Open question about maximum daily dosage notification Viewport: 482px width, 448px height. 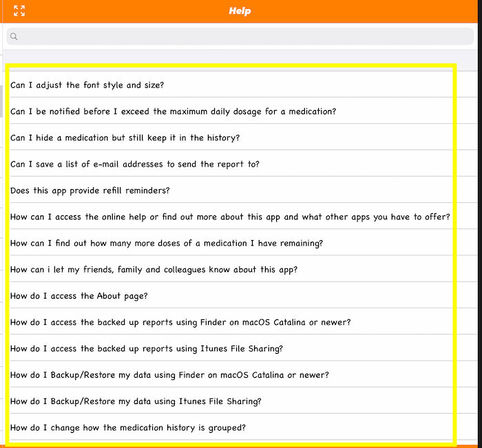pyautogui.click(x=173, y=111)
